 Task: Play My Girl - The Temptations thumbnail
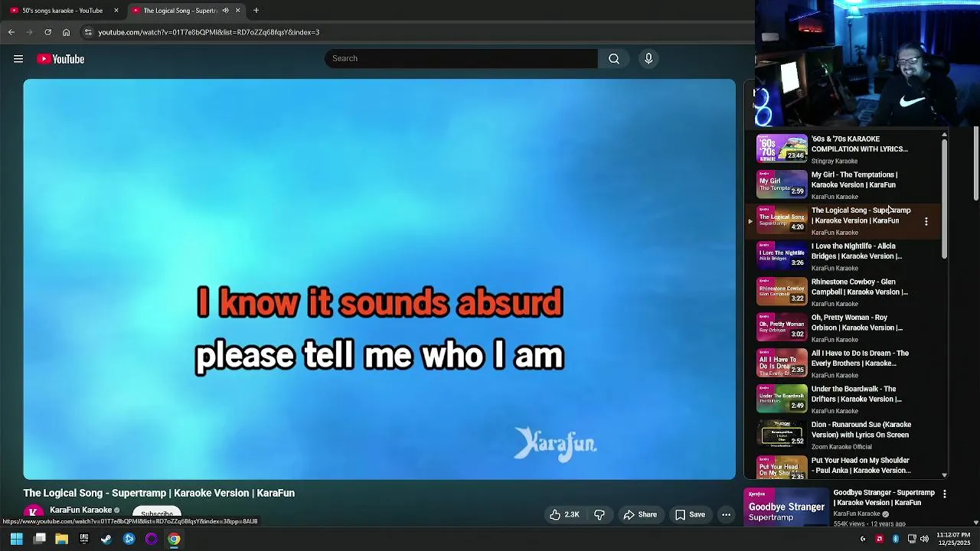[x=782, y=184]
